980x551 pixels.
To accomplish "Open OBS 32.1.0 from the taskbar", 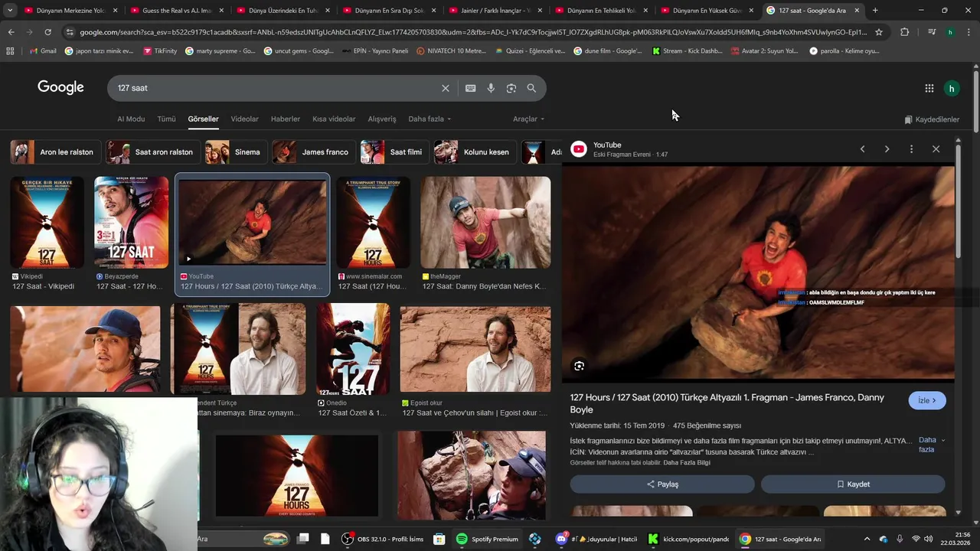I will click(382, 539).
